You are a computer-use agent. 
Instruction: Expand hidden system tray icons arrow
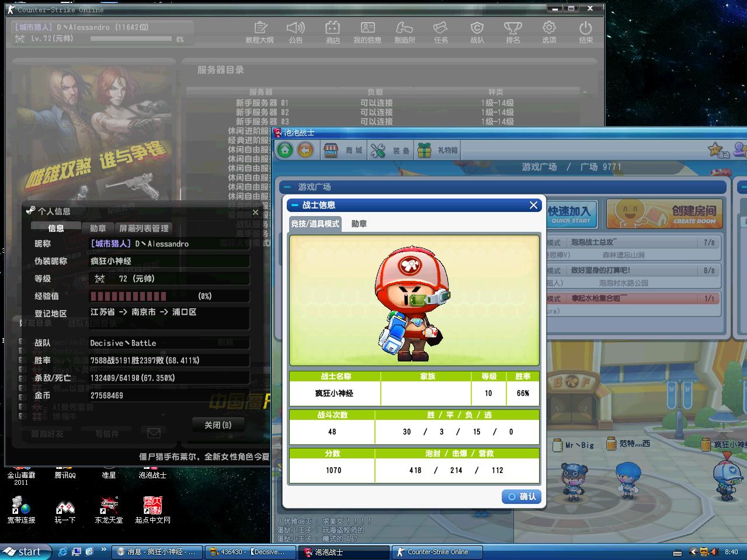693,552
